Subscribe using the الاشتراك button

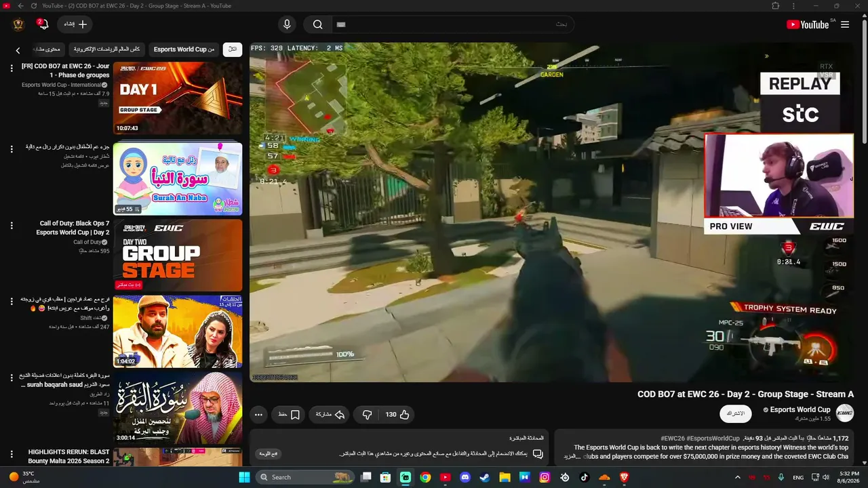[x=736, y=413]
